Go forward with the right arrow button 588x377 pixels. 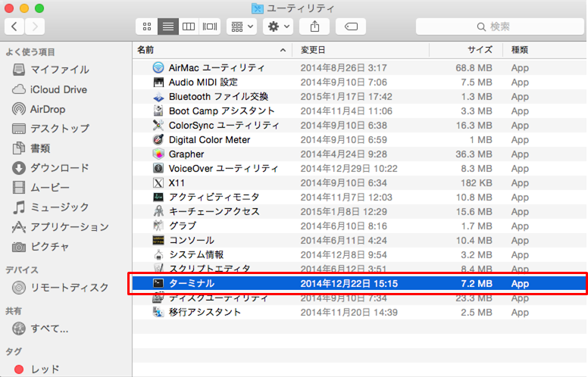point(35,26)
